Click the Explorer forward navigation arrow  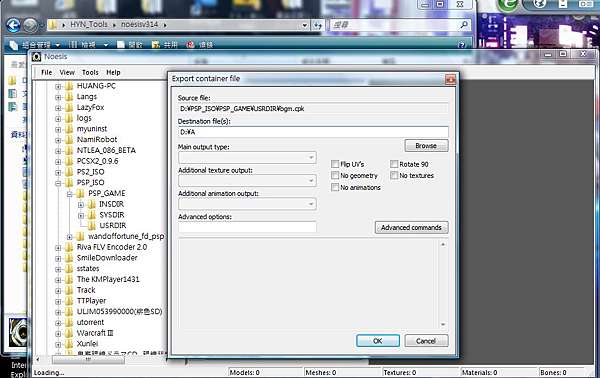coord(31,25)
